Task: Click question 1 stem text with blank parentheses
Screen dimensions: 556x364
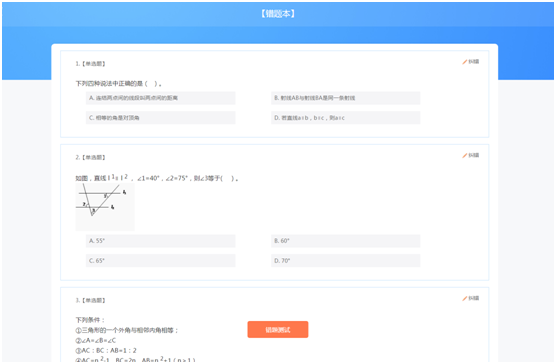Action: coord(119,84)
